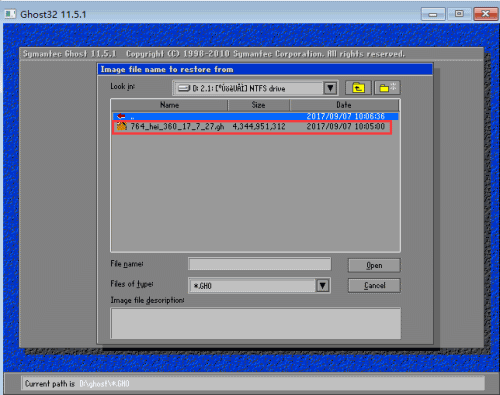Viewport: 500px width, 395px height.
Task: Expand the Files of type dropdown arrow
Action: pos(322,286)
